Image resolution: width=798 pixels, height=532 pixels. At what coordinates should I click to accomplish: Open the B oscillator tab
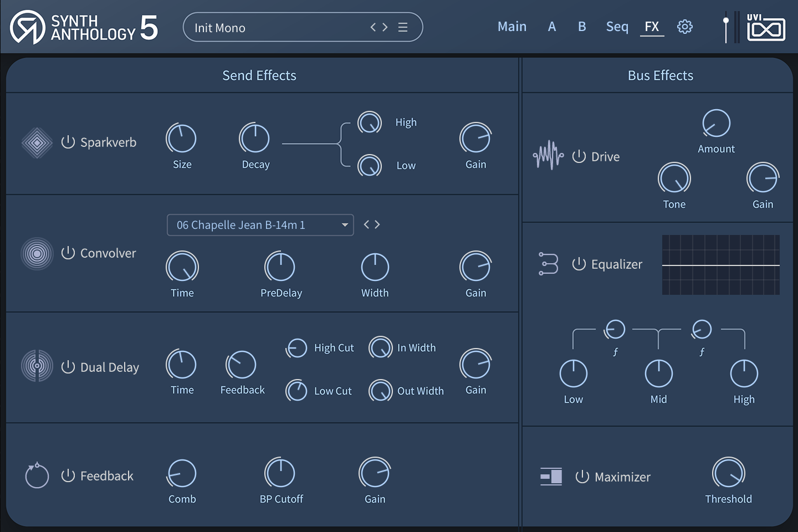click(x=582, y=27)
